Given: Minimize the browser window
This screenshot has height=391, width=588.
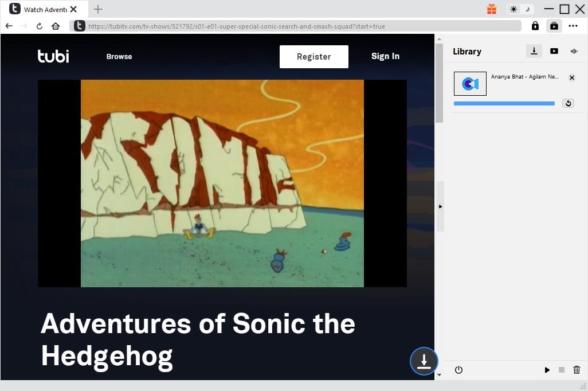Looking at the screenshot, I should 548,9.
